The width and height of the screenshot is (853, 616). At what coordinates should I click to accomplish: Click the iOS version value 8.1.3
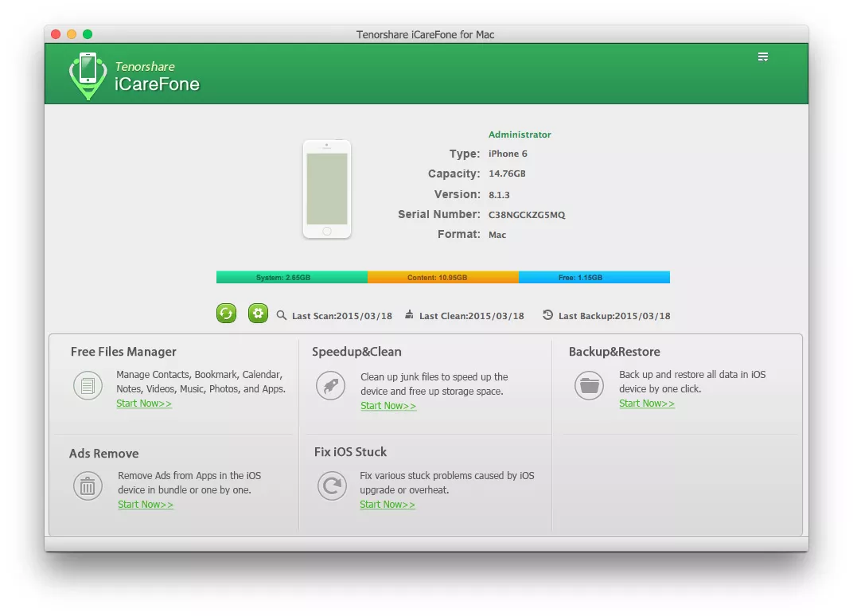499,195
